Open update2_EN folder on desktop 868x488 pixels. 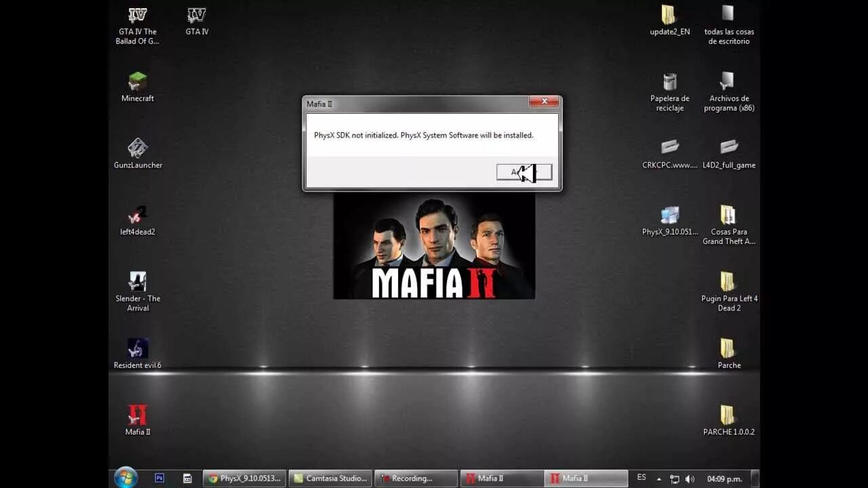669,21
